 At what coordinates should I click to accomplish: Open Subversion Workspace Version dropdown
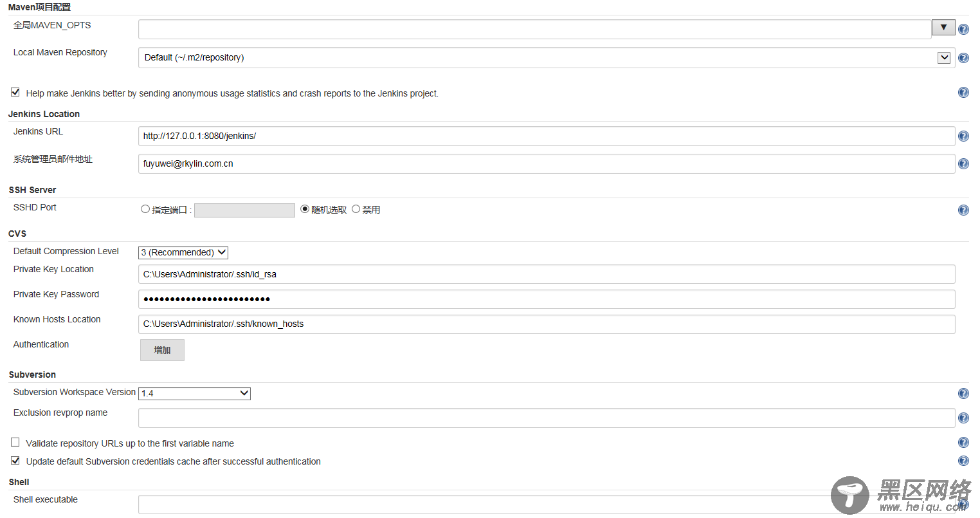coord(194,393)
